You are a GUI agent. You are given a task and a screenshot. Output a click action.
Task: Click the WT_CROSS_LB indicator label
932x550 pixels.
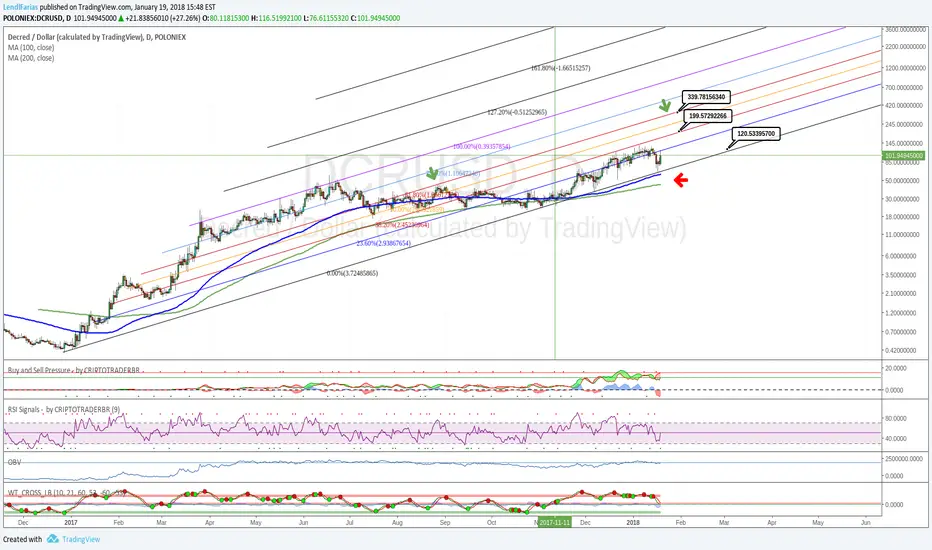click(65, 493)
